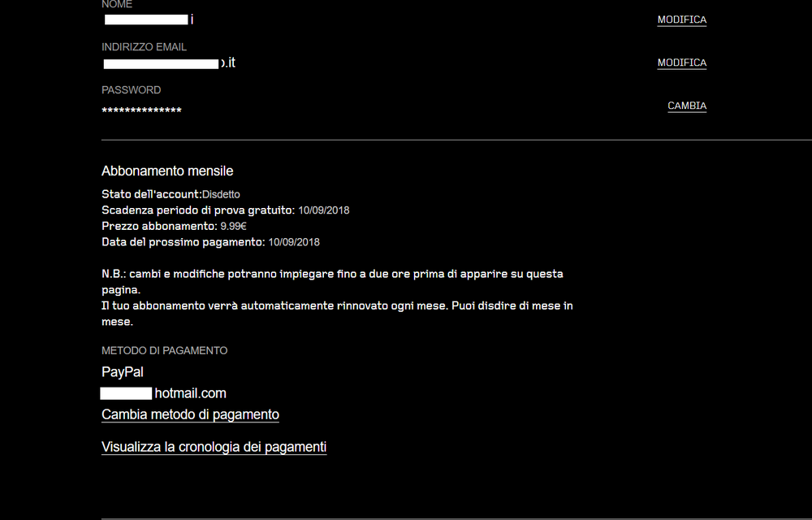The height and width of the screenshot is (520, 812).
Task: Click MODIFICA link beside the name field
Action: [x=681, y=19]
